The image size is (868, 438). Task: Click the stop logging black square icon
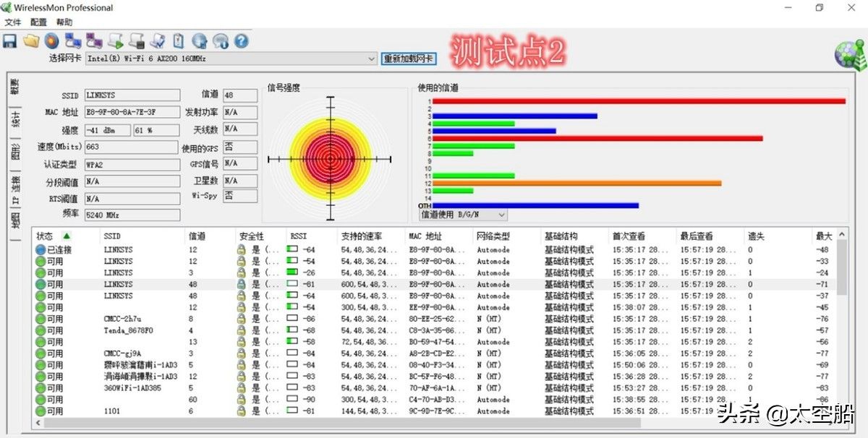(137, 41)
